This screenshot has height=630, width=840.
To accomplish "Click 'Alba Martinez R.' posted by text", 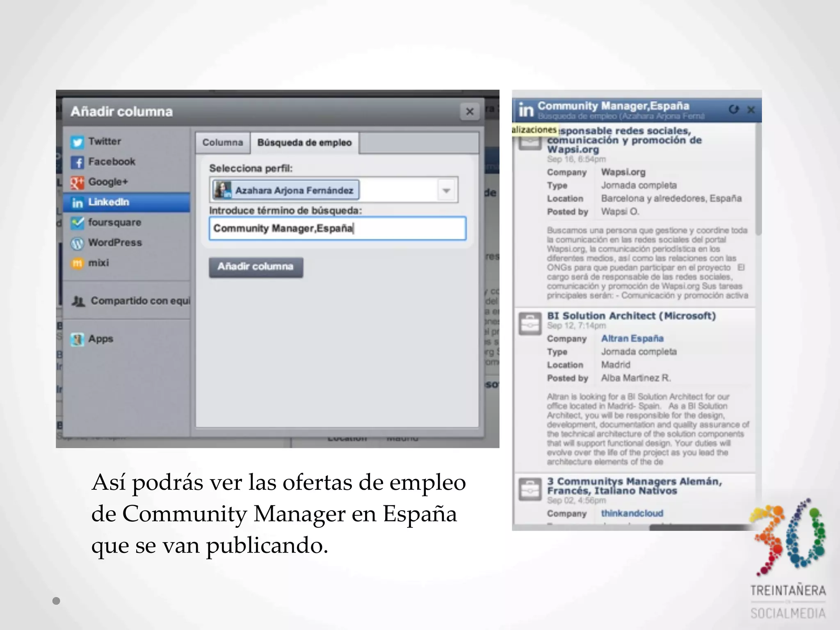I will pos(636,378).
